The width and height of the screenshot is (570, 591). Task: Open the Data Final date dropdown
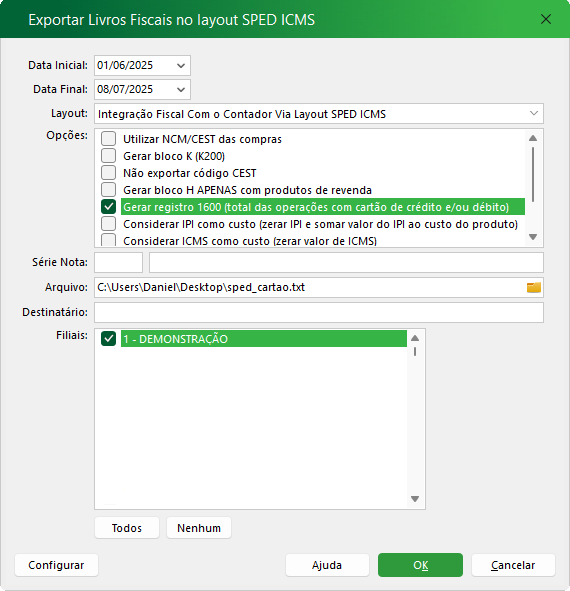coord(181,90)
